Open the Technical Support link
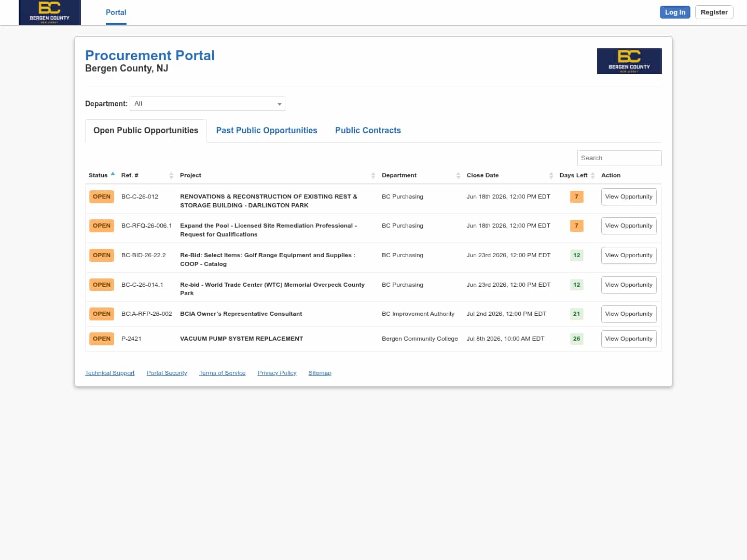 110,373
